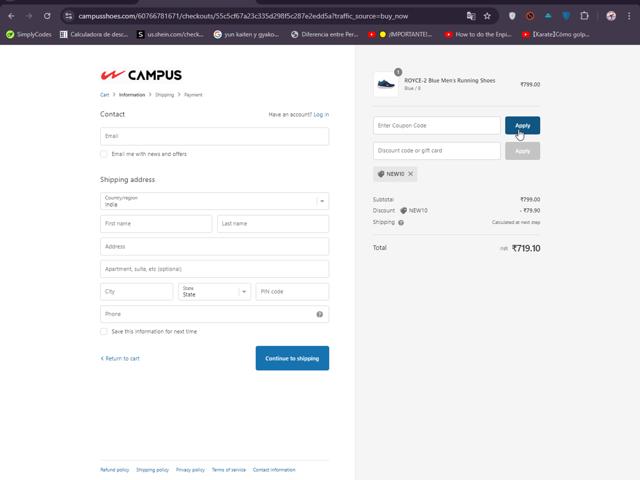Open the browser three-dot menu
640x480 pixels.
pyautogui.click(x=629, y=16)
